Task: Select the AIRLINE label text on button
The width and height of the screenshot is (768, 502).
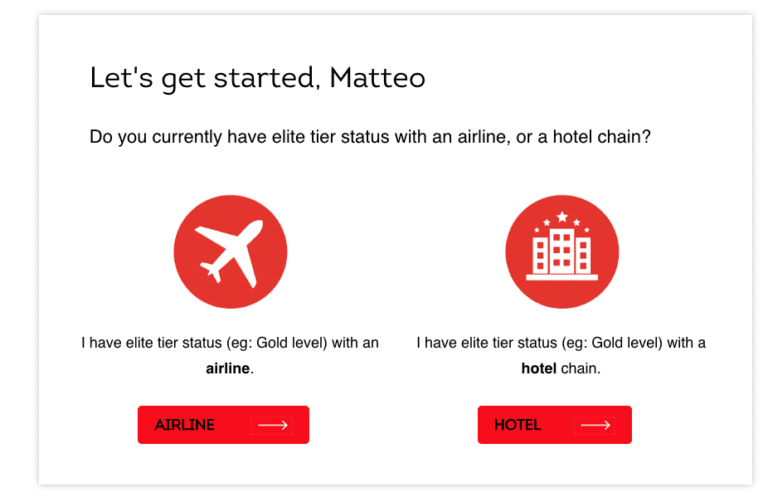Action: pyautogui.click(x=185, y=425)
